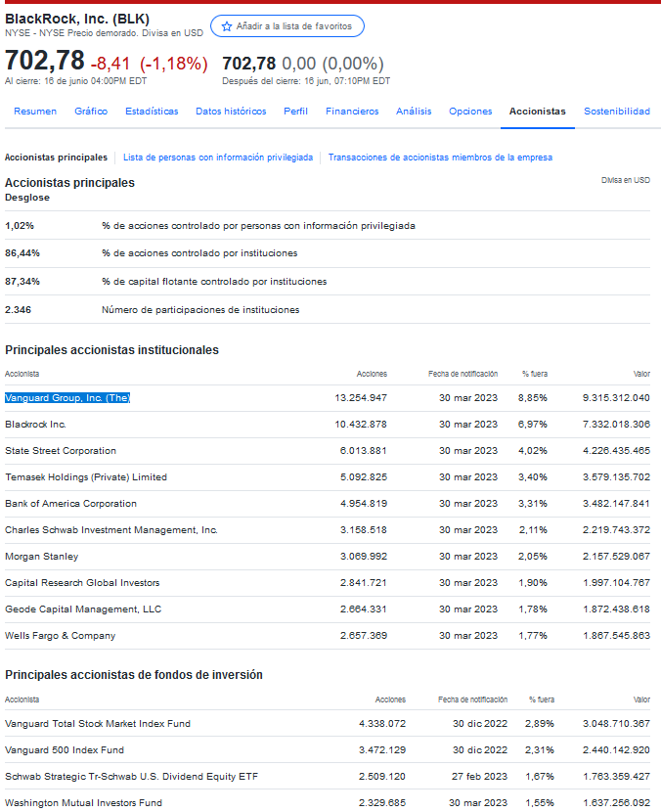Click the Divisa en USD note
This screenshot has height=812, width=661.
tap(625, 180)
